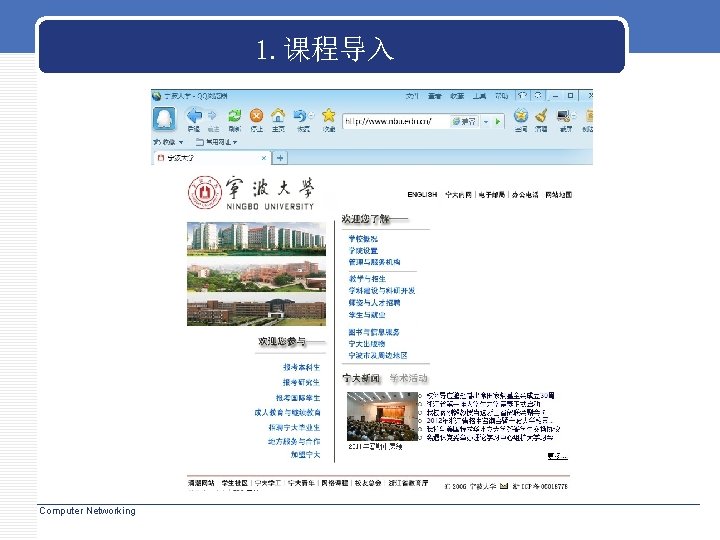Click the green Refresh icon
720x540 pixels.
point(235,115)
